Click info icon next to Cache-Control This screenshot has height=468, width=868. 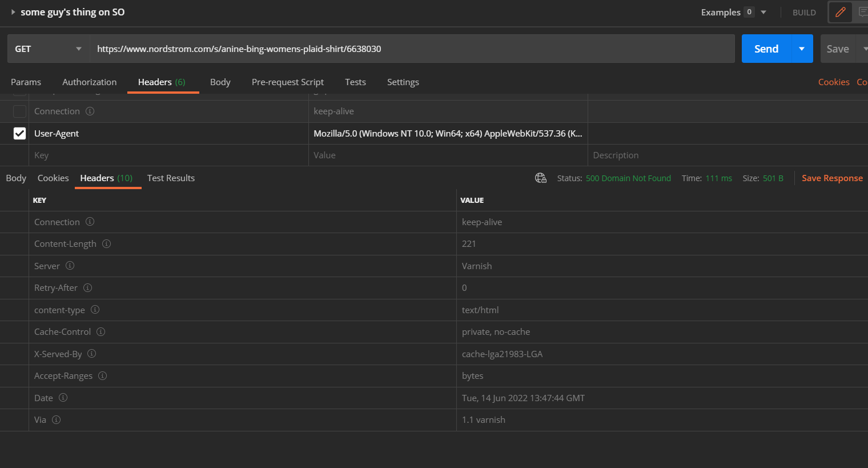pos(101,331)
